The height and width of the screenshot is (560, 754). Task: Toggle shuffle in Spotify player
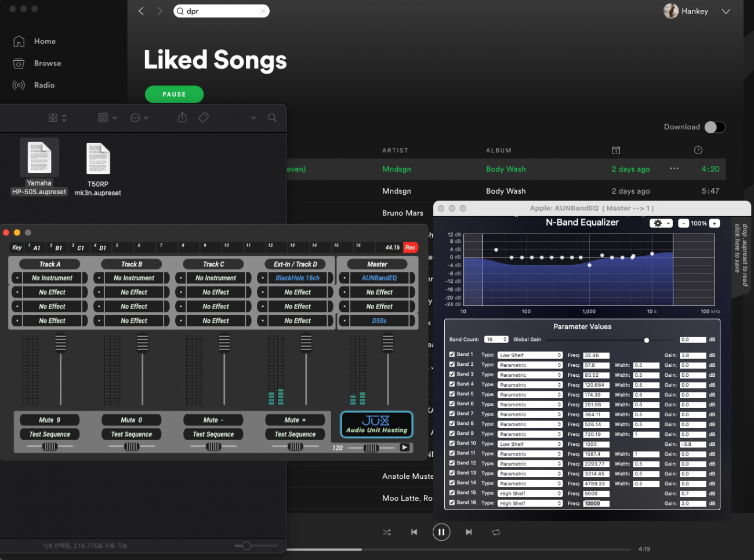click(387, 532)
